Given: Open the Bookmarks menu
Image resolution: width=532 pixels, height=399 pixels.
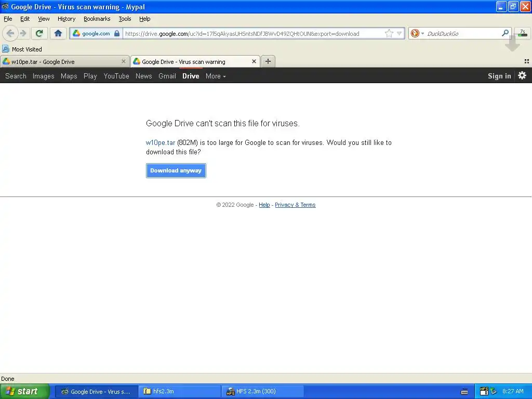Looking at the screenshot, I should (x=97, y=19).
